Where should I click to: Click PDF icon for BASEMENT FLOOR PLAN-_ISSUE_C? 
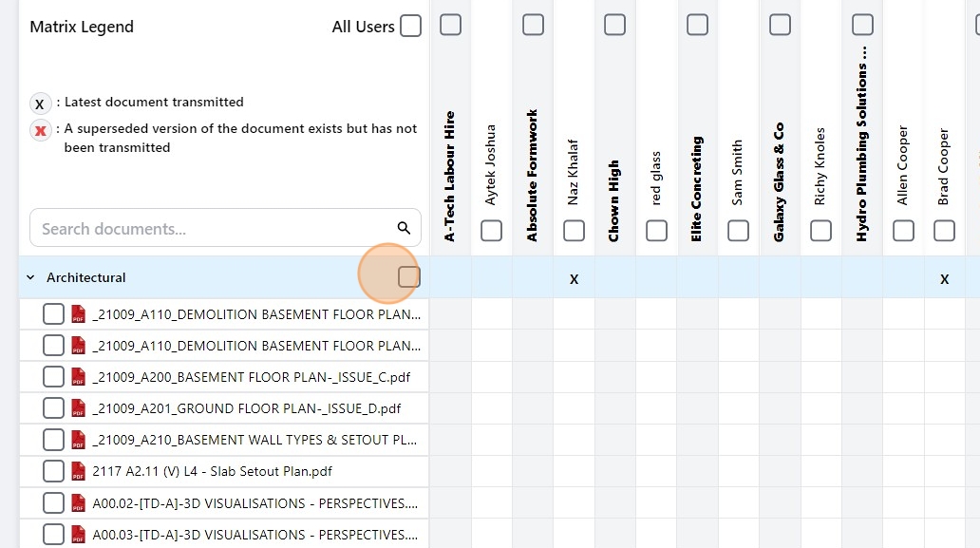(79, 377)
